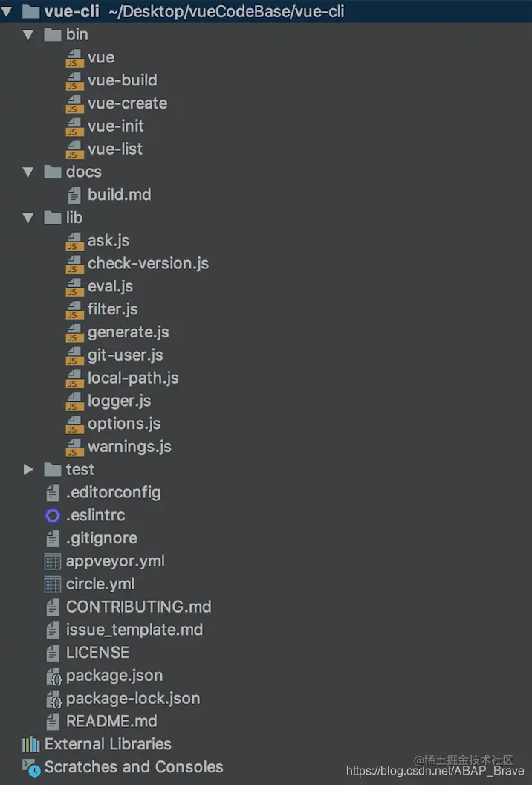Viewport: 532px width, 785px height.
Task: Select the build.md file name
Action: click(x=119, y=195)
